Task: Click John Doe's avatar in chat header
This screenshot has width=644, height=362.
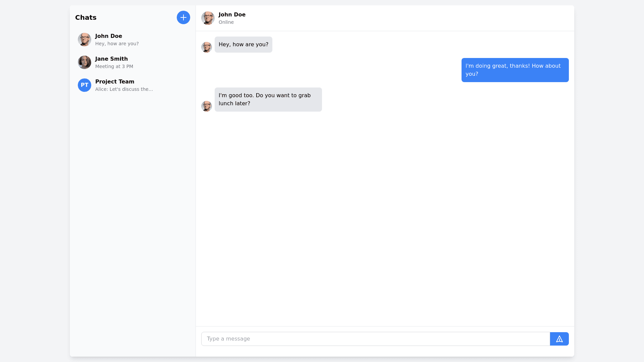Action: point(208,18)
